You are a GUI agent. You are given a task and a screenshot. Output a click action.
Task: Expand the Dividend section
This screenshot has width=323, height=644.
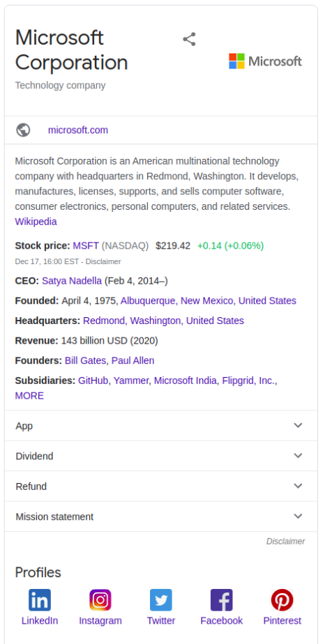pos(161,456)
